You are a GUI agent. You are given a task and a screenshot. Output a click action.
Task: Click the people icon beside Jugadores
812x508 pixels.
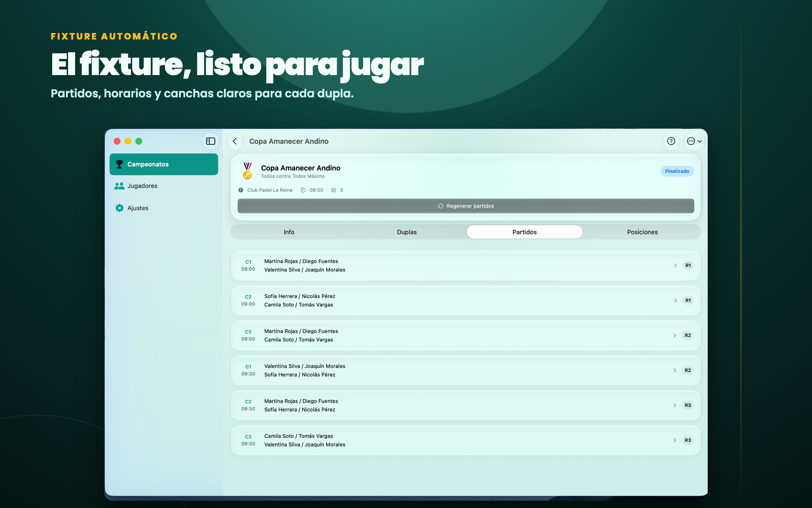(x=119, y=186)
